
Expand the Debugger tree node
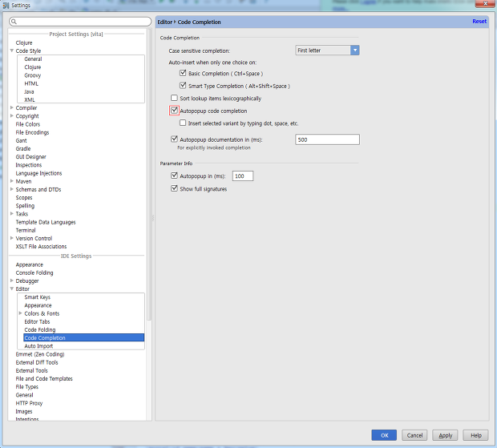(12, 281)
